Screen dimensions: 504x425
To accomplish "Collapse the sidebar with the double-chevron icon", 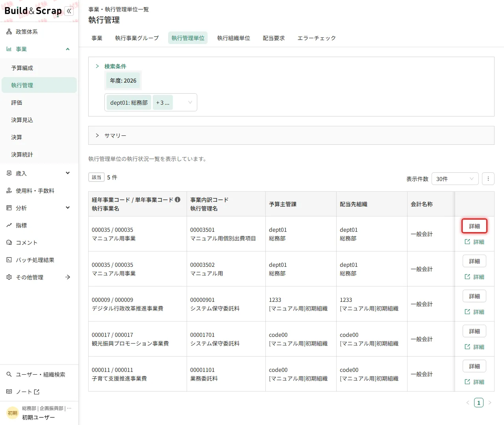I will click(69, 11).
